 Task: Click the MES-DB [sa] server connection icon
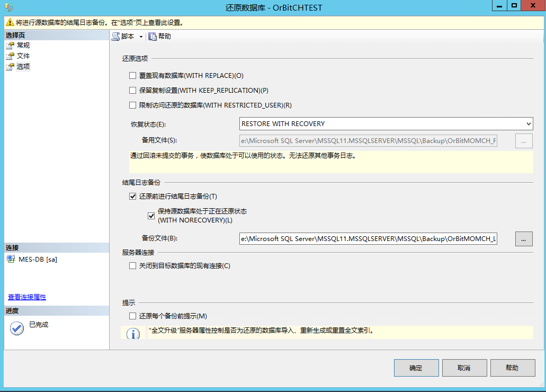pyautogui.click(x=11, y=259)
